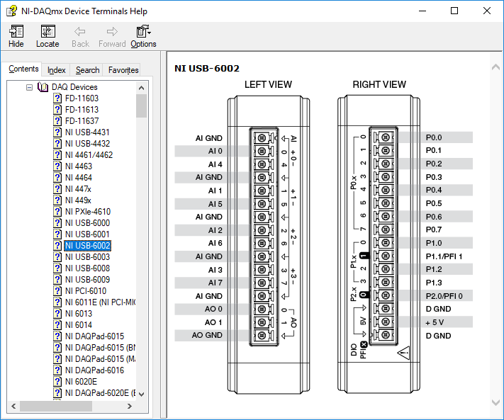This screenshot has height=420, width=504.
Task: Click the help icon beside NI PXIe-4610
Action: coord(57,212)
